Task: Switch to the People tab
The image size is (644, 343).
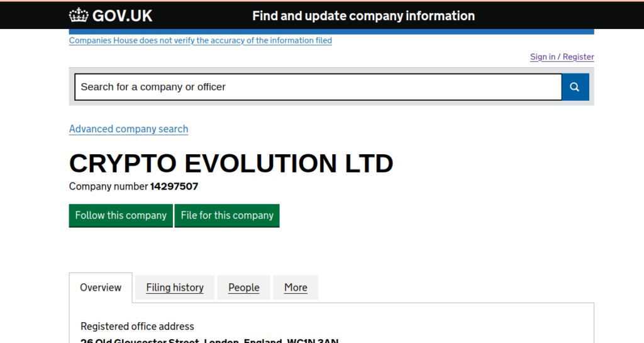Action: coord(244,288)
